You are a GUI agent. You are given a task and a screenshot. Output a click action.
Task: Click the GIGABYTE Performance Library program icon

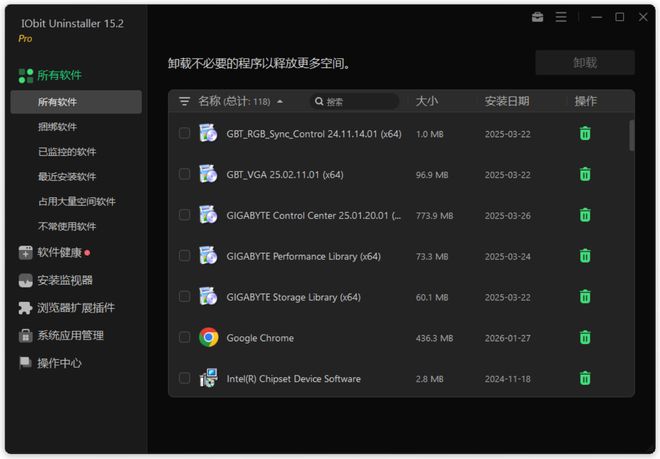208,256
